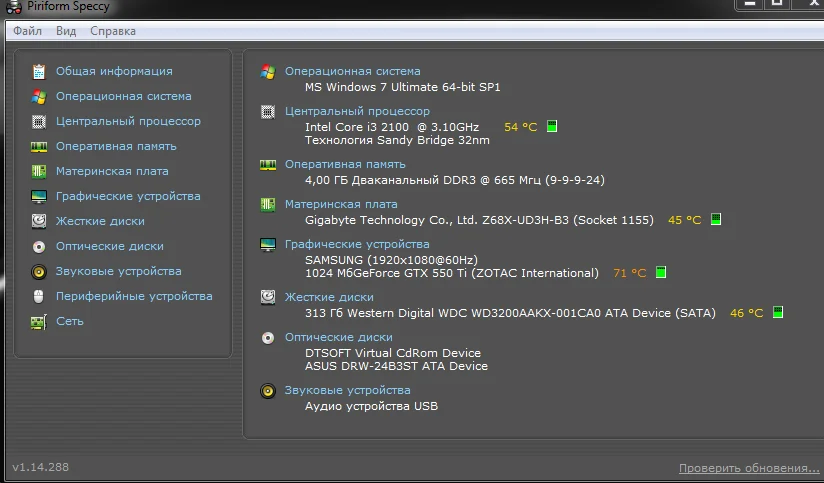Click the green temperature indicator next to 46 °C
Viewport: 824px width, 483px height.
[778, 312]
